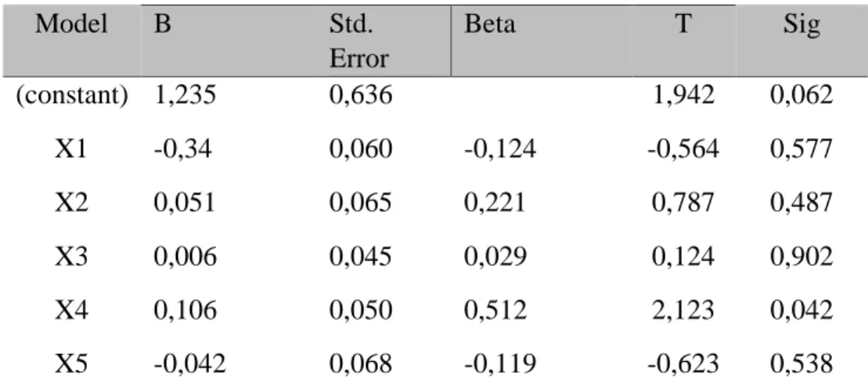868x390 pixels.
Task: Click the X1 row label
Action: click(71, 149)
